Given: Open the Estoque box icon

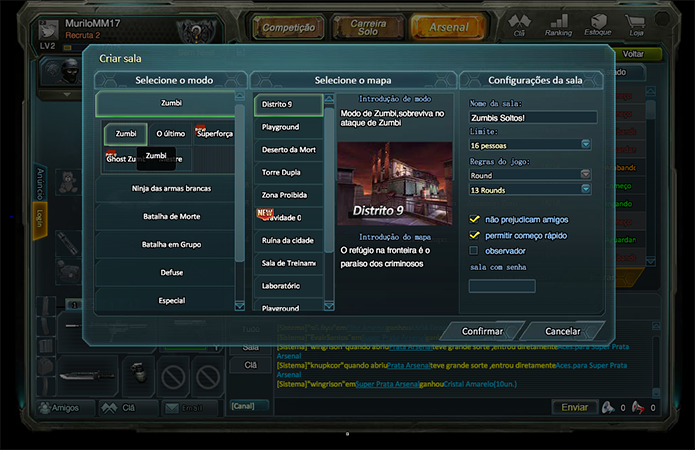Looking at the screenshot, I should [x=598, y=25].
